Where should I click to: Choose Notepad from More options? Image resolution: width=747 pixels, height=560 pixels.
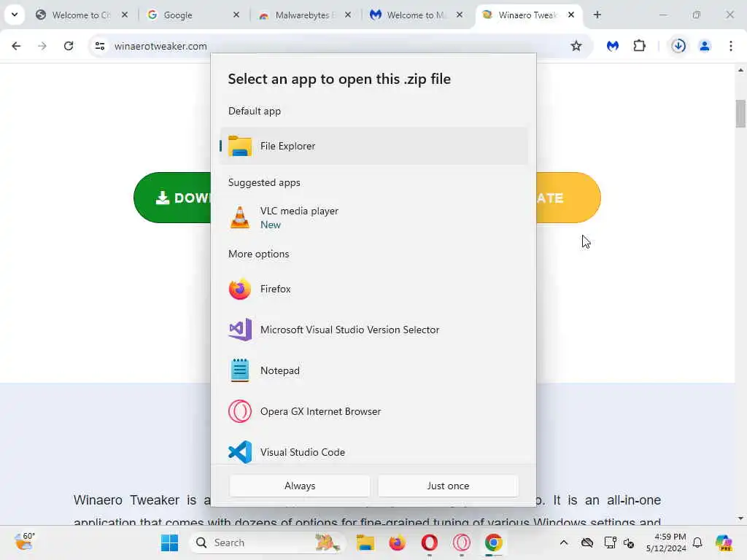click(x=373, y=370)
